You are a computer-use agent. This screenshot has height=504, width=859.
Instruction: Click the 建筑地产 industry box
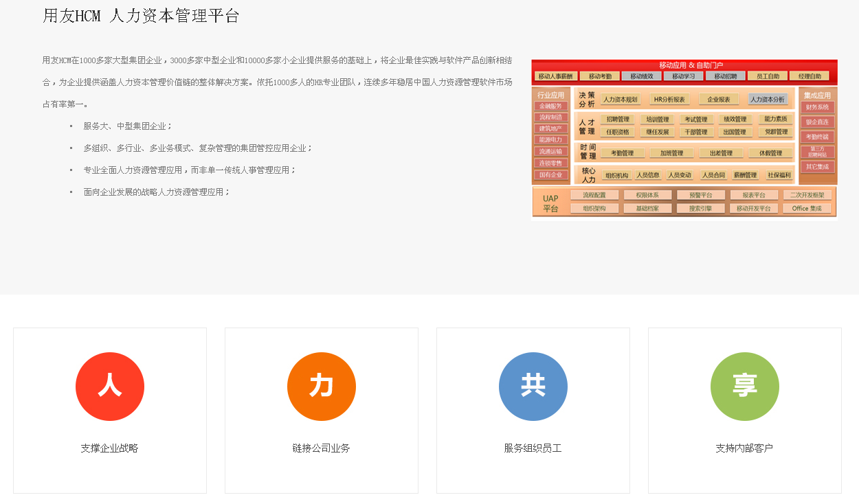tap(550, 128)
